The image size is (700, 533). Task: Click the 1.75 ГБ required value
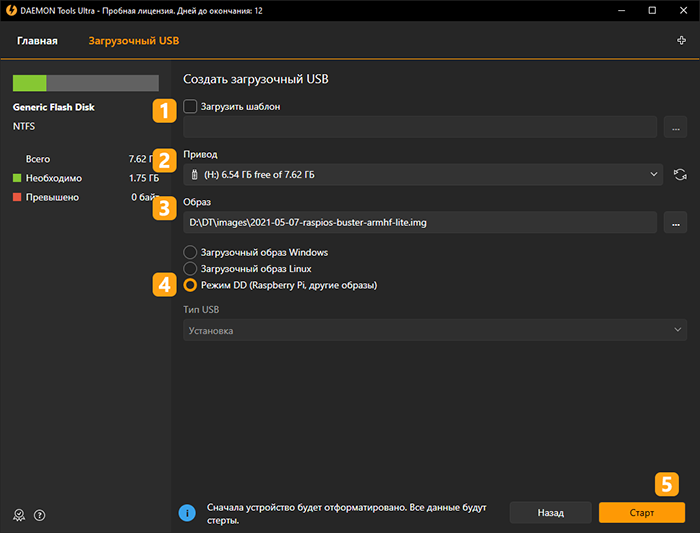coord(144,178)
